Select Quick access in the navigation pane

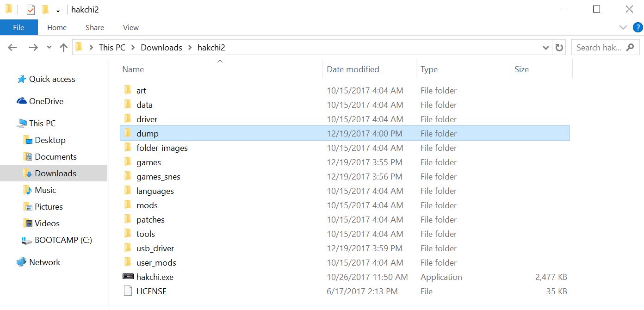coord(52,79)
